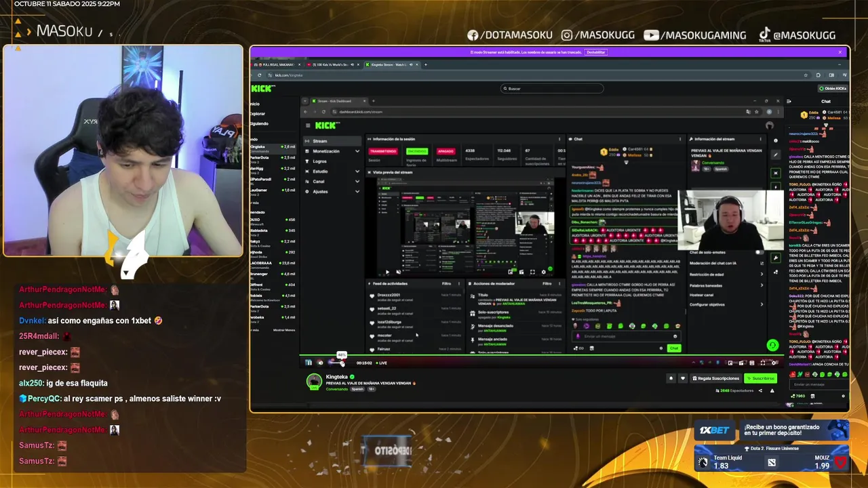This screenshot has height=488, width=868.
Task: Click the 1XBET banner logo
Action: tap(715, 430)
